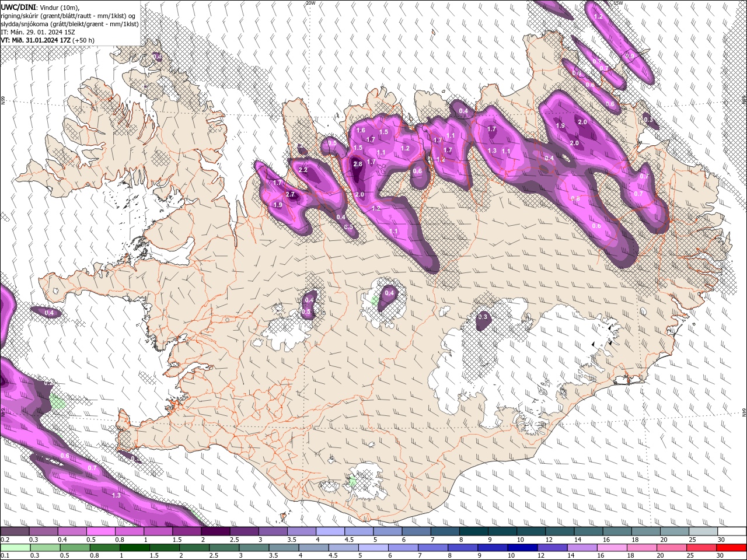Screen dimensions: 747x560
Task: Select lower rain legend dark blue 10 swatch
Action: (523, 547)
